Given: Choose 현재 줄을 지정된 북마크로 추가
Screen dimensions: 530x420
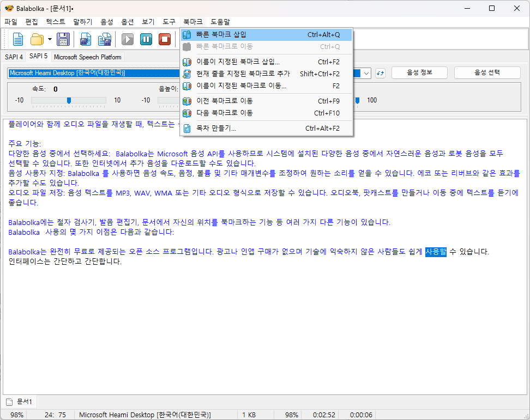Looking at the screenshot, I should pos(266,74).
